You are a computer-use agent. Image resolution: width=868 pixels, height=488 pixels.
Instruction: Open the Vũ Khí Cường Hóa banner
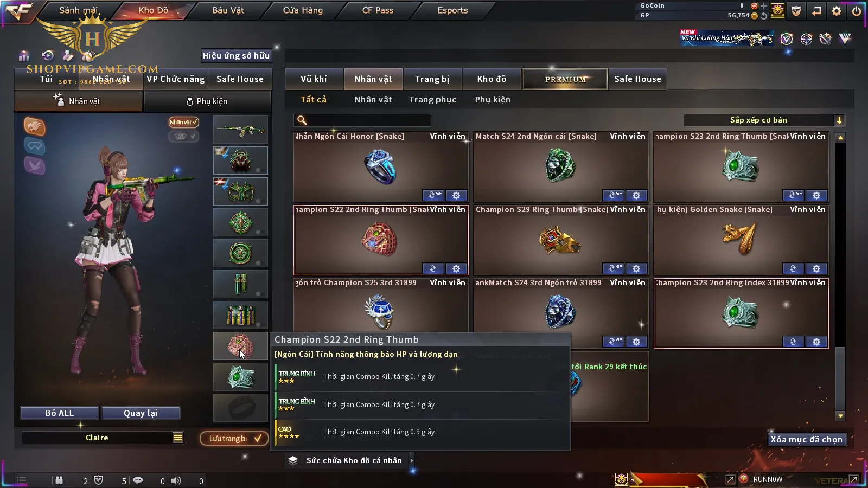[x=727, y=38]
